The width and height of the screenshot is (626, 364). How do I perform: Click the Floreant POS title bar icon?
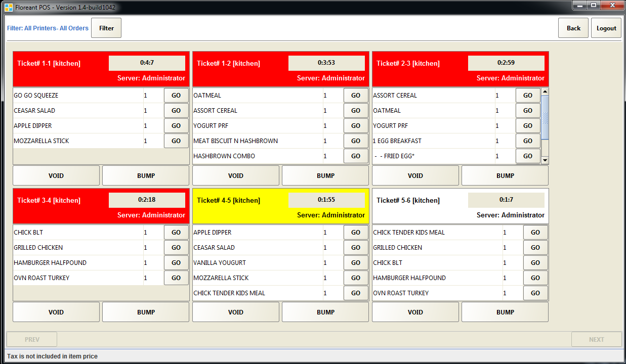click(8, 7)
